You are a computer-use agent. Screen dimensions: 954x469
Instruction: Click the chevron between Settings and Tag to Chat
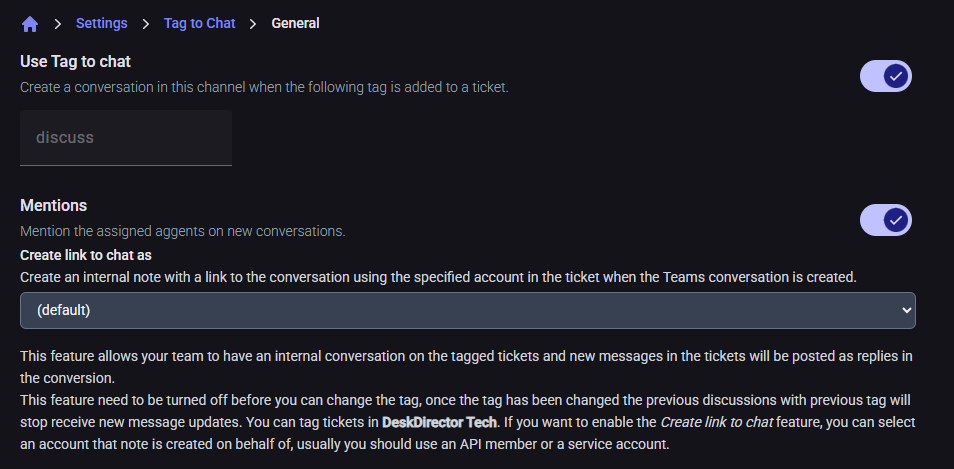(146, 23)
